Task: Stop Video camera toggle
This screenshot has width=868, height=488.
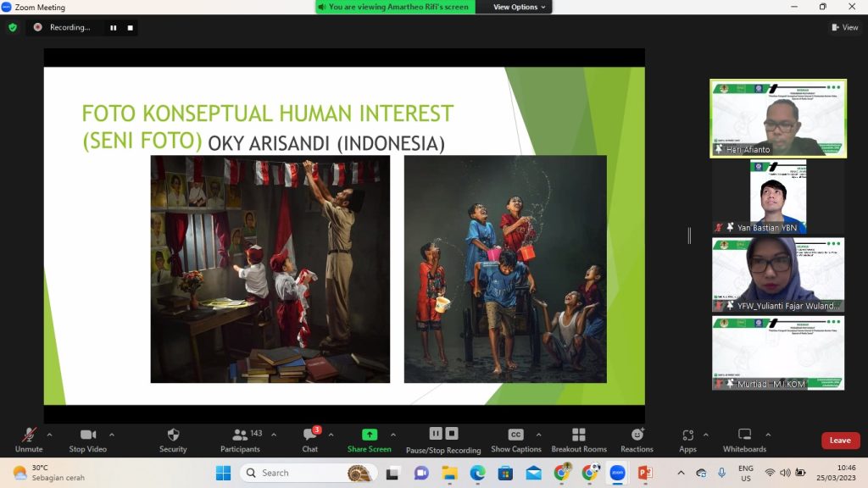Action: point(88,440)
